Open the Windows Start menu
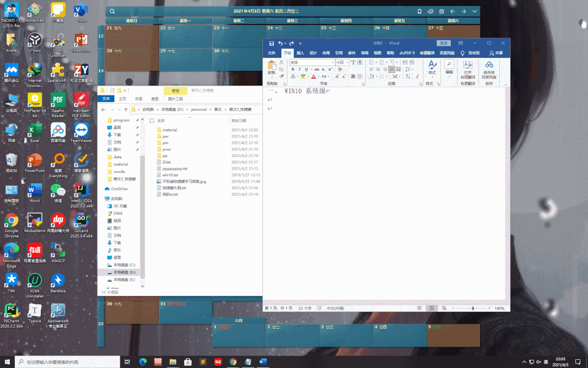 7,362
